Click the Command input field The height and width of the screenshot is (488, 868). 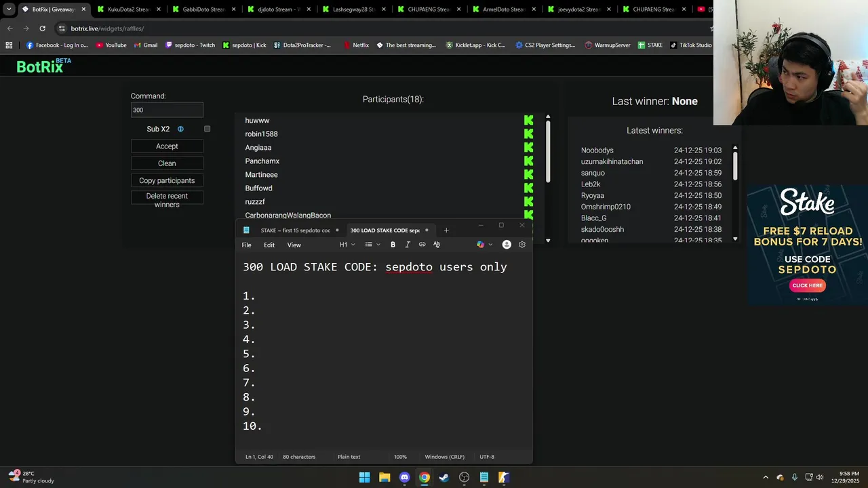click(167, 110)
